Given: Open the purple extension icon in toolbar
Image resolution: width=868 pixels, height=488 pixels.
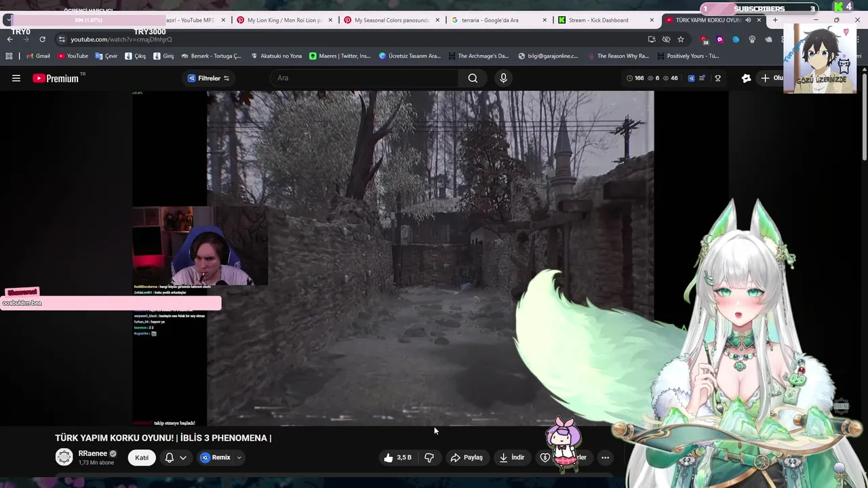Looking at the screenshot, I should [720, 39].
